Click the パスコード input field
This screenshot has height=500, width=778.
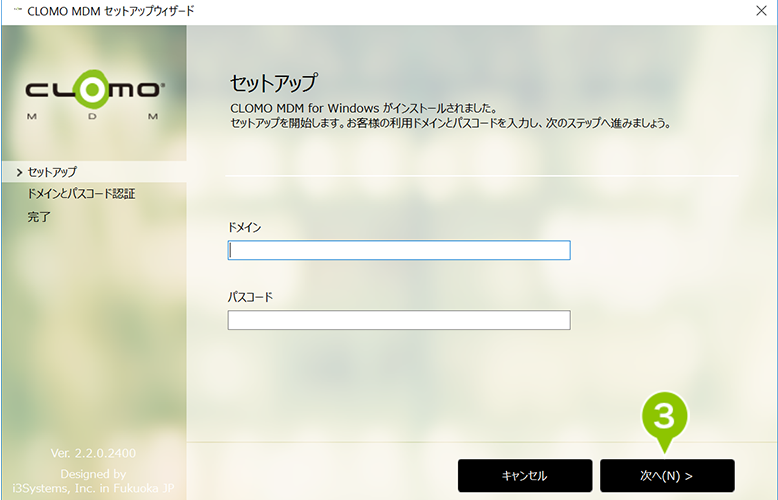coord(399,320)
